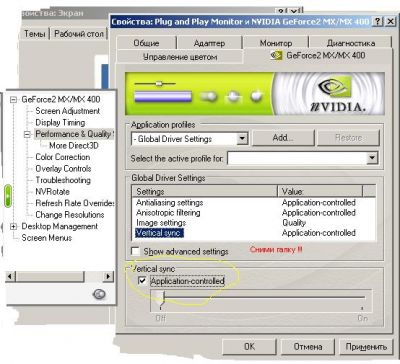Click the left scroll arrow in side menu
Viewport: 400px width, 364px height.
coord(10,276)
